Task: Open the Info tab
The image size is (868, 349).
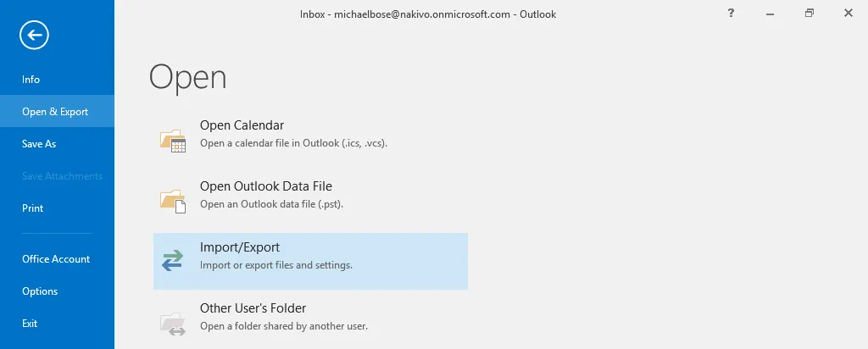Action: tap(31, 80)
